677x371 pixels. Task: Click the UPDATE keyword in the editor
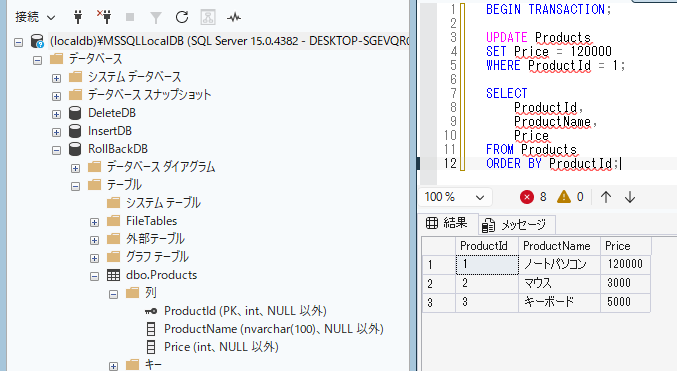tap(507, 37)
